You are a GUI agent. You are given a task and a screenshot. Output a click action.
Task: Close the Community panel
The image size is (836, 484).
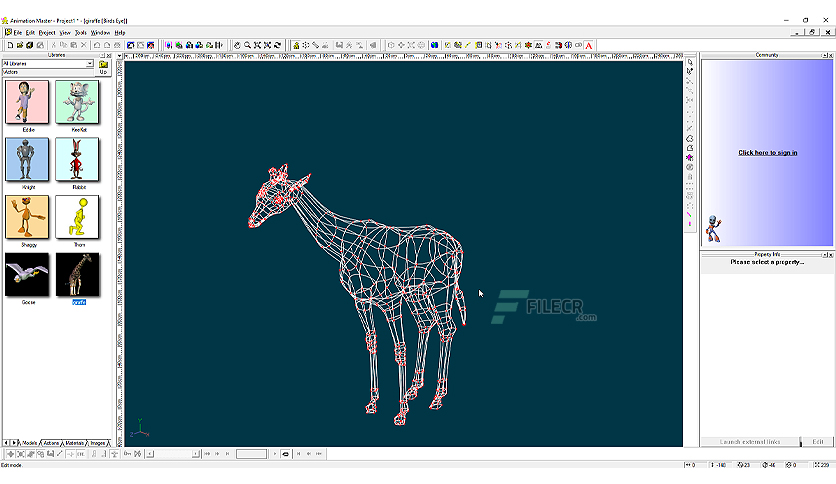click(831, 55)
